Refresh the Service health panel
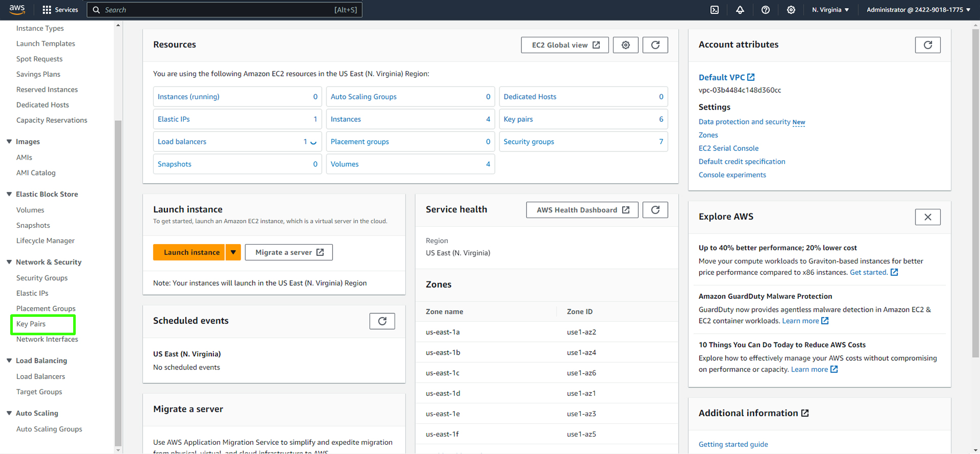This screenshot has height=454, width=980. click(655, 210)
